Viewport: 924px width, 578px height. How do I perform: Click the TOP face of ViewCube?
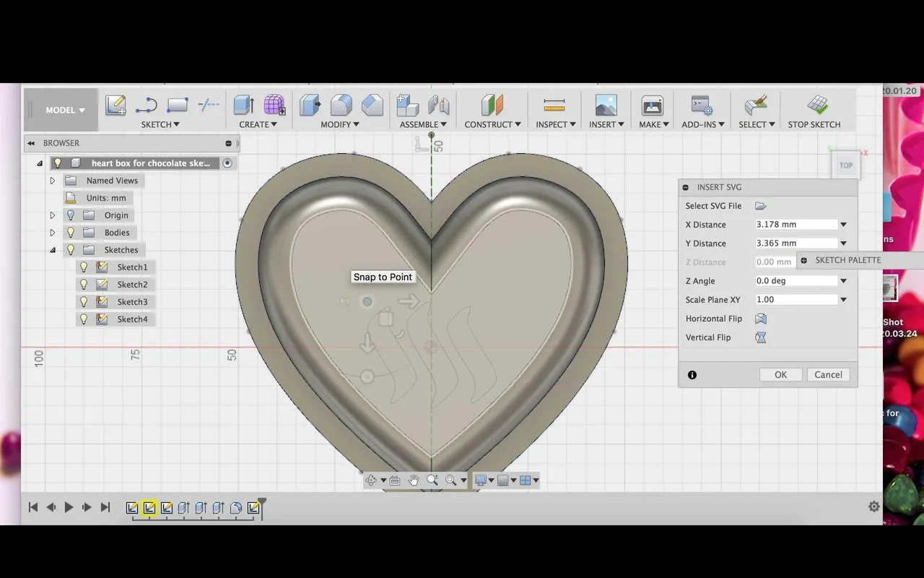pos(846,165)
